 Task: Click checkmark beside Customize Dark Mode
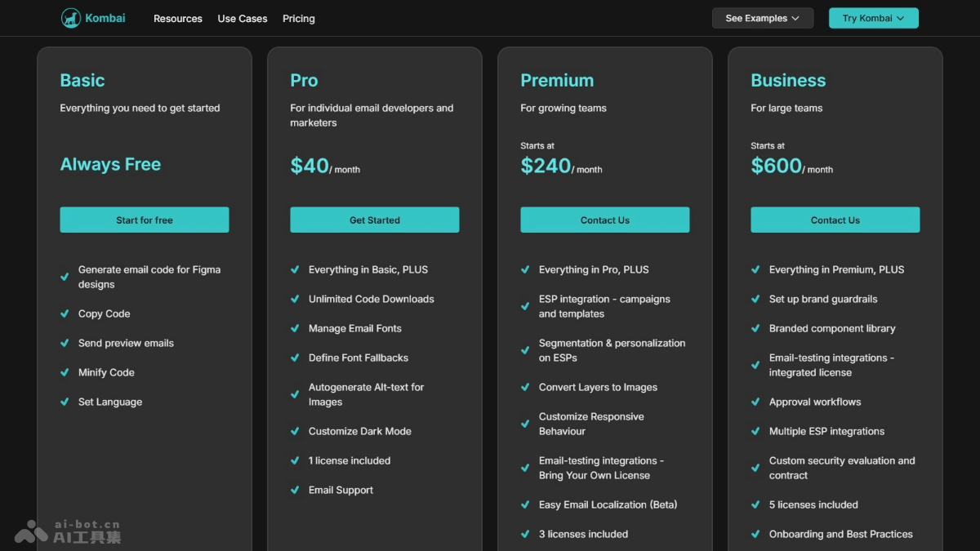tap(295, 431)
